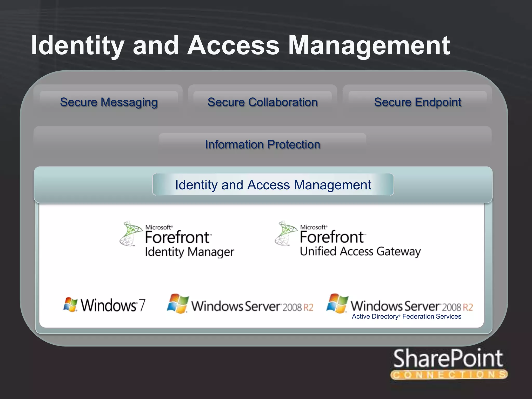532x399 pixels.
Task: Click the slide title Identity and Access Management
Action: [241, 46]
